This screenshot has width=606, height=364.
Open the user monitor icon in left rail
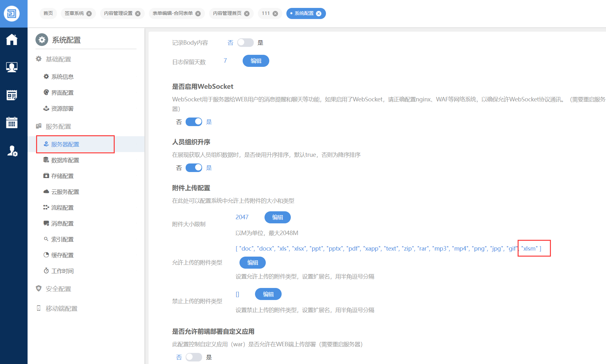12,67
